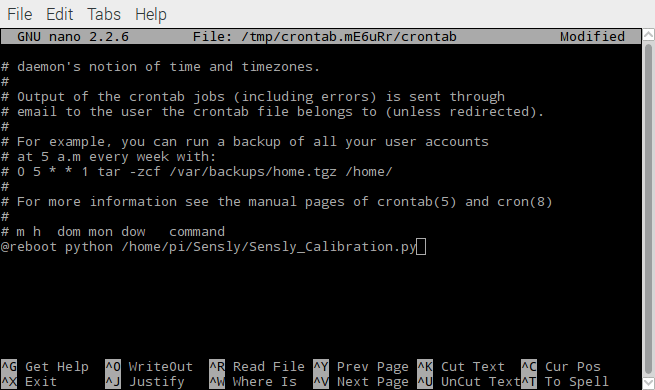655x390 pixels.
Task: Click the ^T To Spell shortcut
Action: click(565, 382)
